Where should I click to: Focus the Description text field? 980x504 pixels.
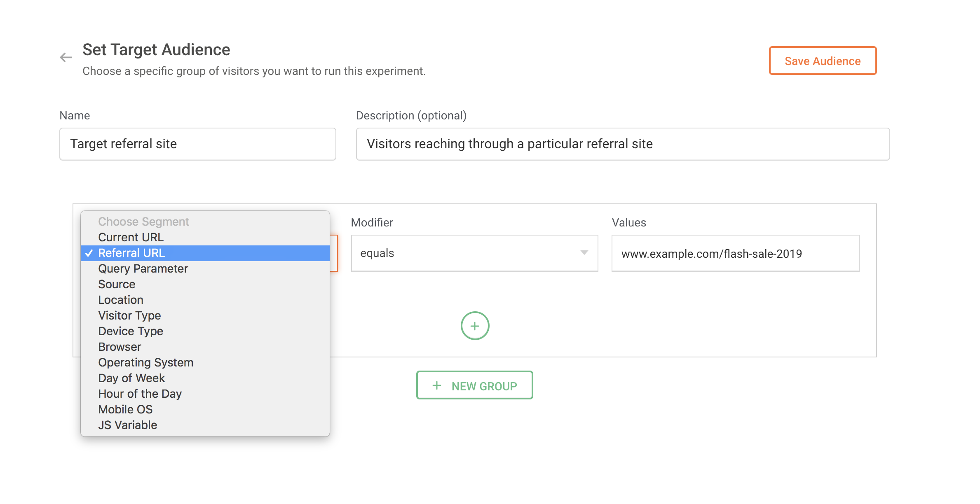coord(622,144)
